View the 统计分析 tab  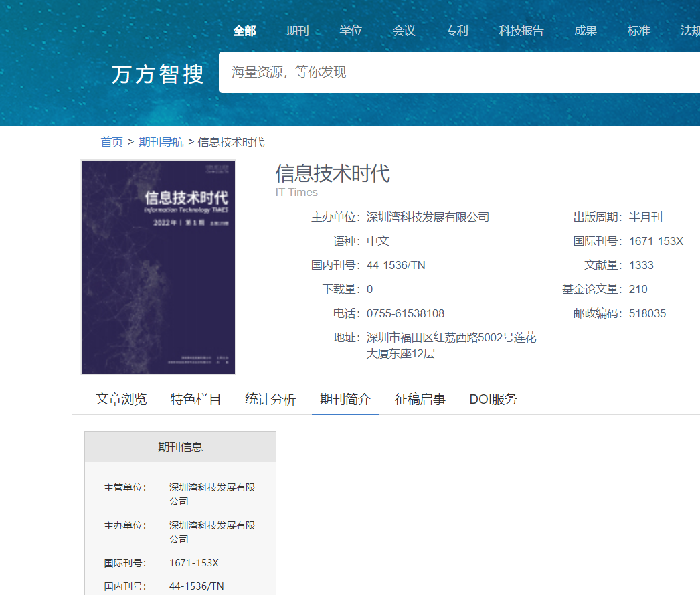pos(270,400)
